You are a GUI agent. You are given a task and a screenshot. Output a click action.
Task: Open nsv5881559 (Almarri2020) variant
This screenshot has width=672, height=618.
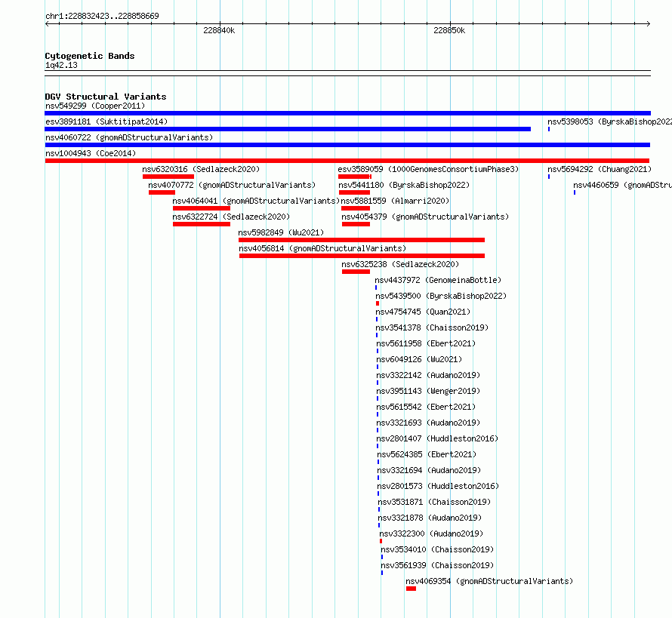[395, 201]
